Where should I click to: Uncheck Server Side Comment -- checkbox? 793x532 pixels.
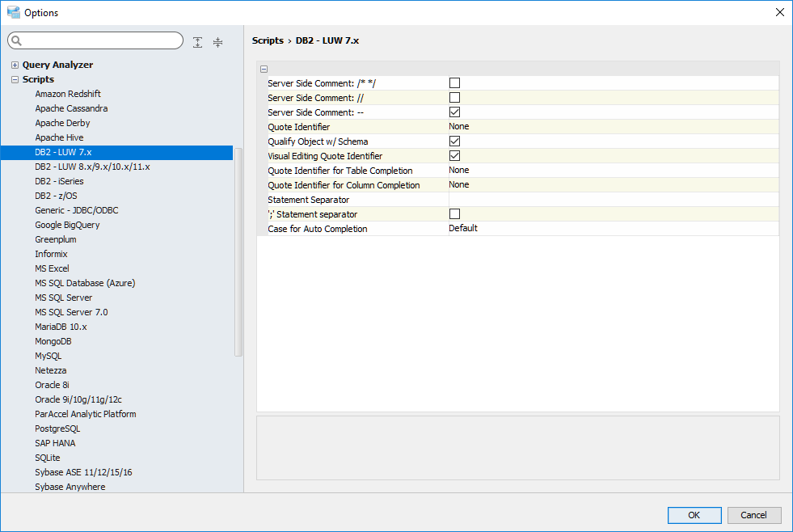pyautogui.click(x=454, y=112)
